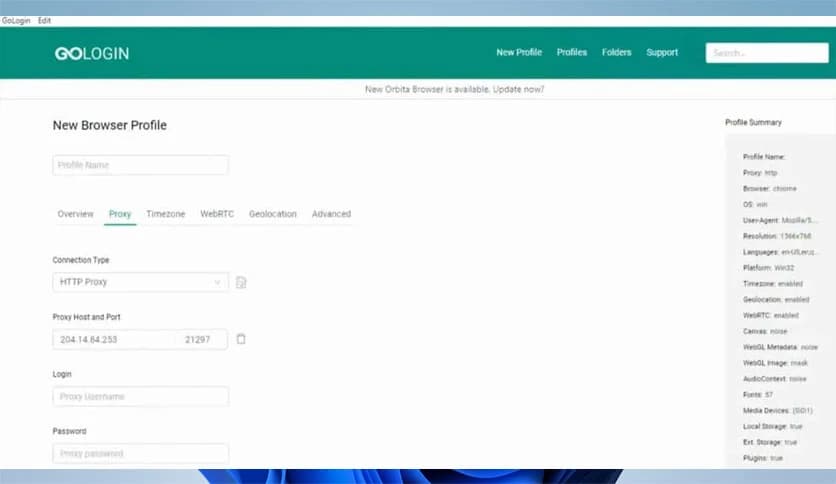
Task: Click the Local Storage summary row
Action: [x=773, y=426]
